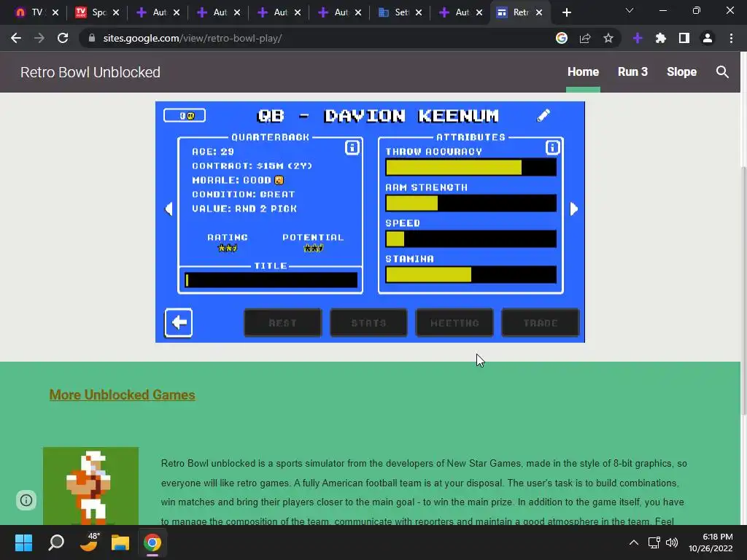Open the Quarterback panel info icon
Screen dimensions: 747x560
[x=352, y=147]
